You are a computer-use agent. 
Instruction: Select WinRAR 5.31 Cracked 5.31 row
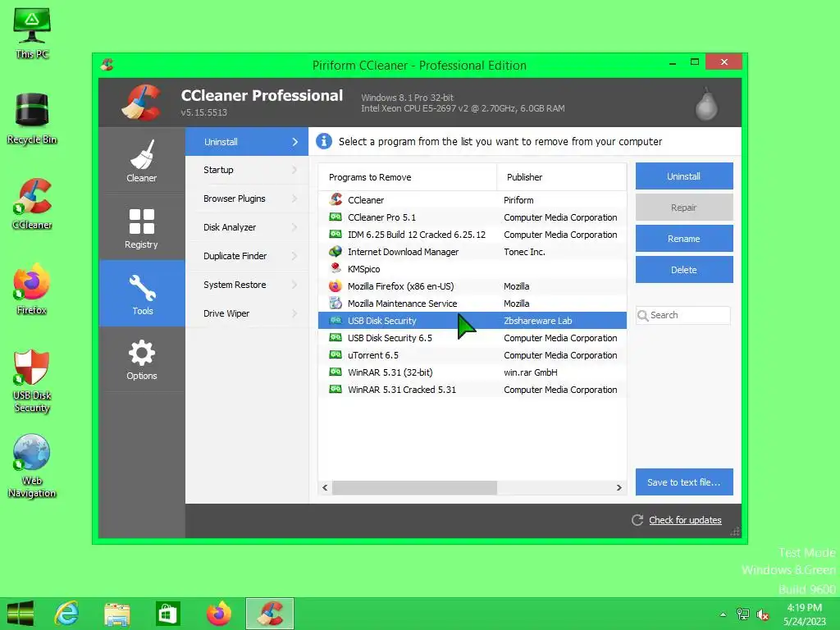pos(472,390)
